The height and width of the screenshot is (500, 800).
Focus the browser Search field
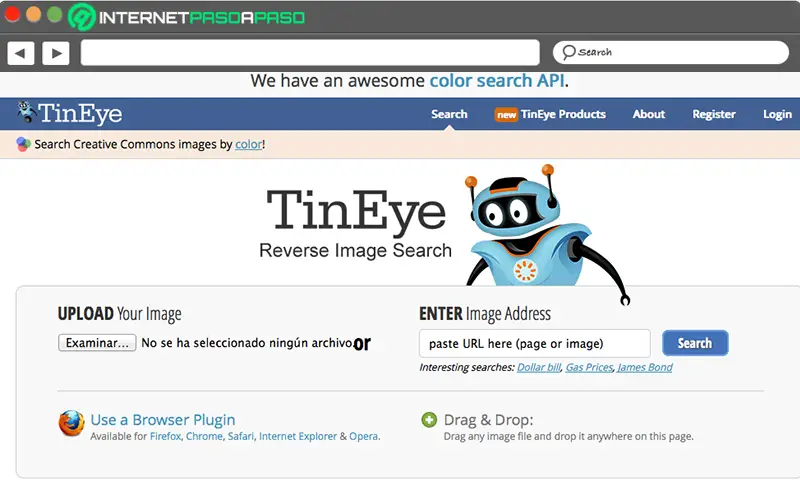671,52
